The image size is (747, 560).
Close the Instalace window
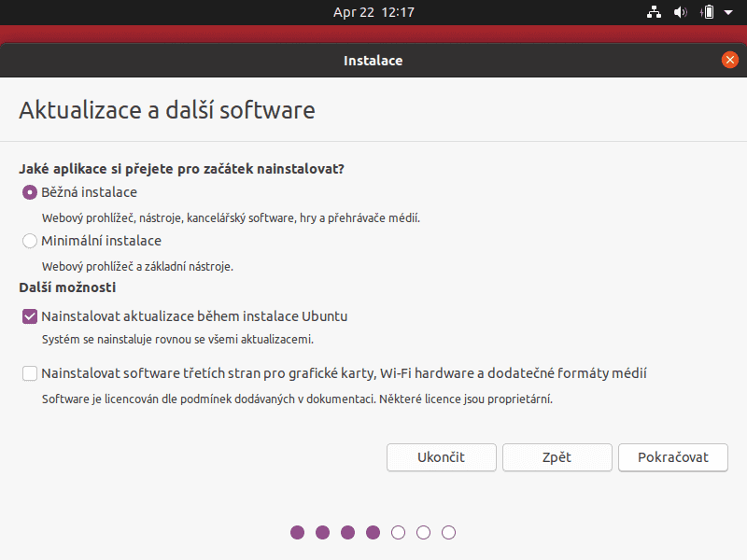click(x=729, y=60)
